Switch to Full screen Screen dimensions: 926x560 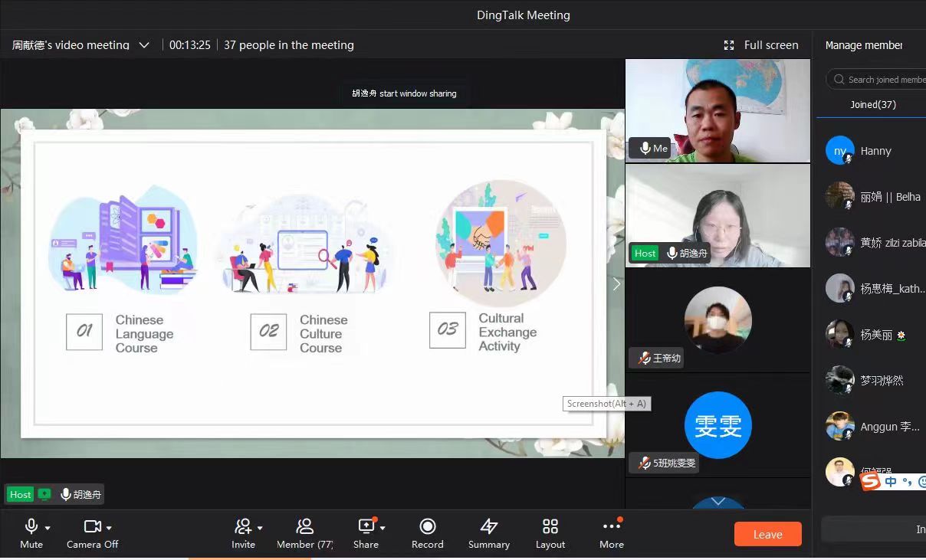761,45
